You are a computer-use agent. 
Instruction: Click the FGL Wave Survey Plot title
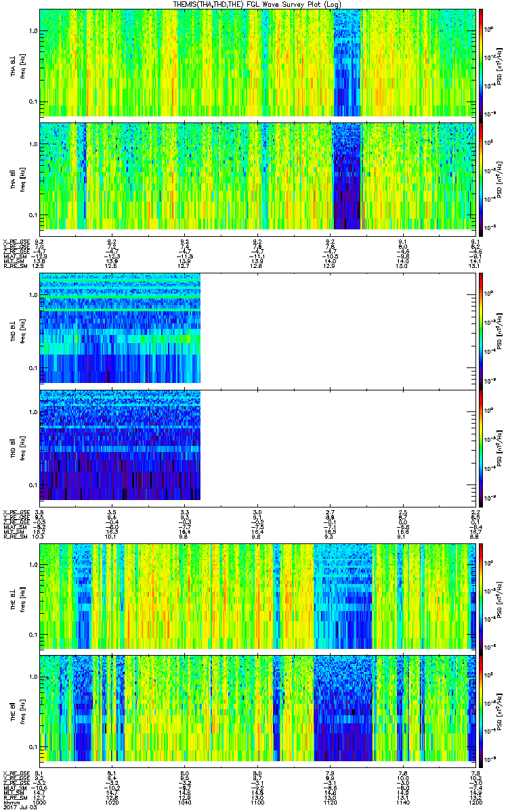(x=257, y=5)
